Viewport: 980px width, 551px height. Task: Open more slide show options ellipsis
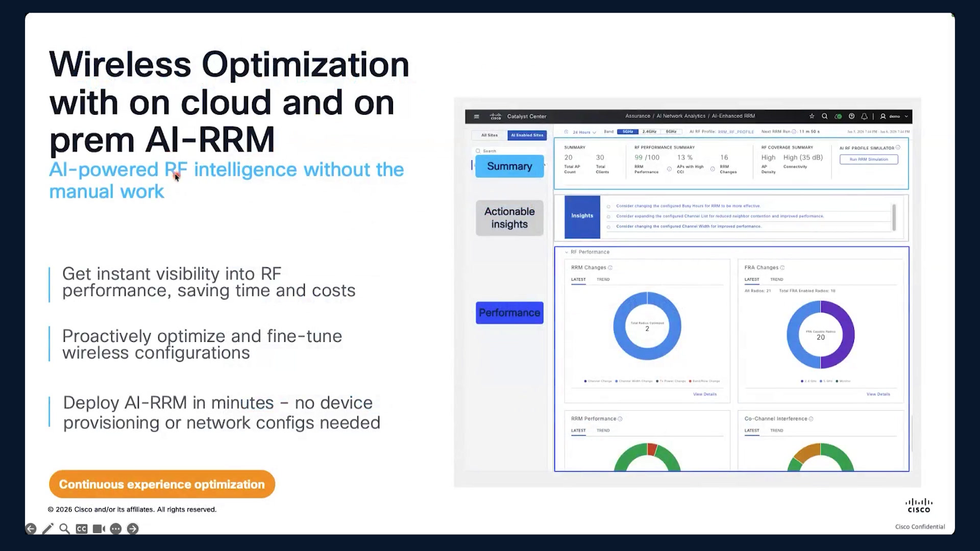click(116, 529)
